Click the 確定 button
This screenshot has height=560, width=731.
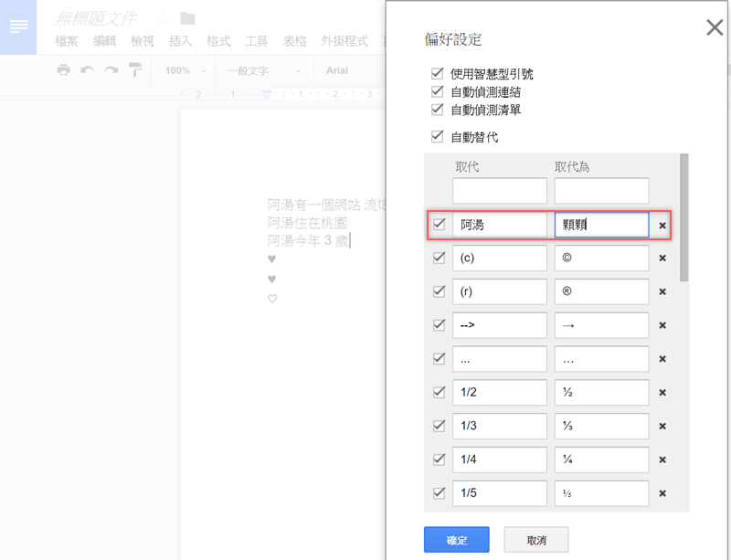click(x=456, y=540)
